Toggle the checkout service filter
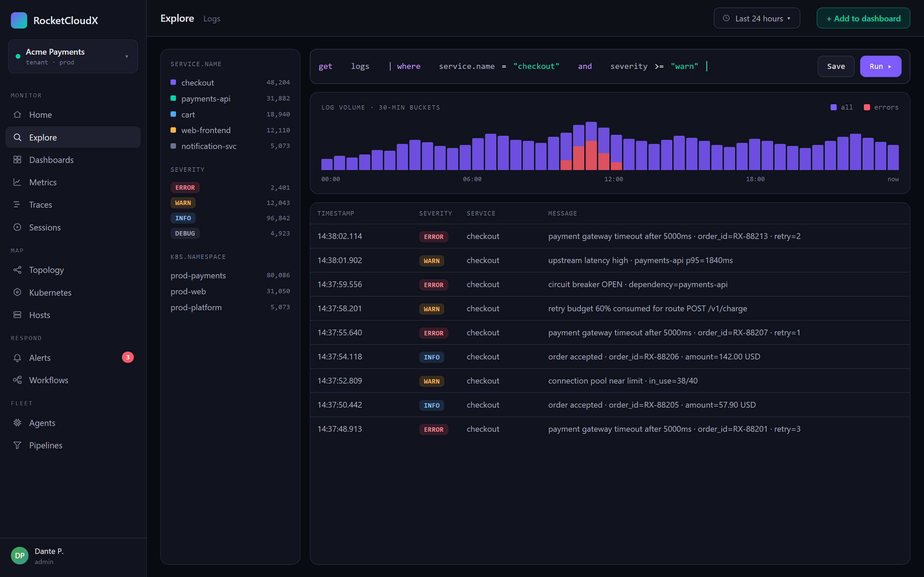The image size is (924, 577). 230,82
